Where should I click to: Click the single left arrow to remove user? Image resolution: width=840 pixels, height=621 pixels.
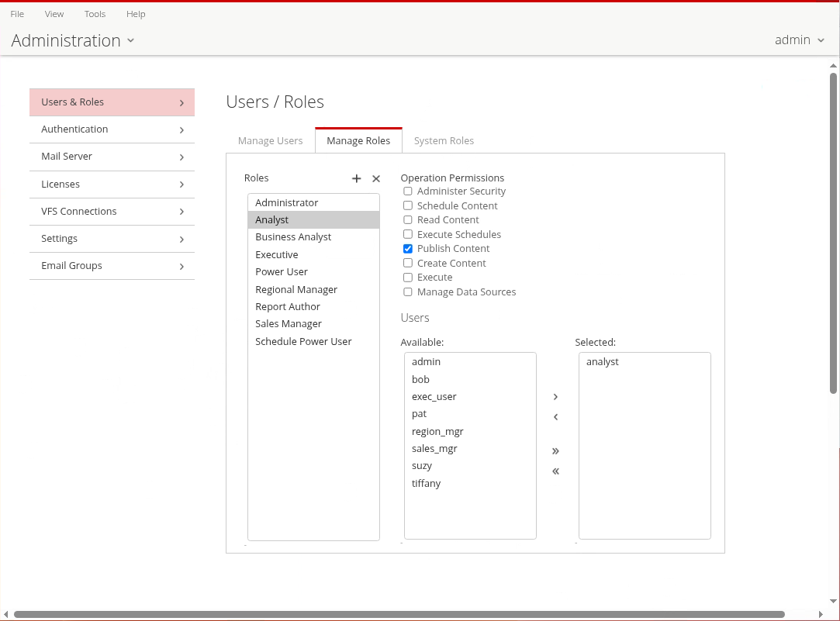(555, 417)
